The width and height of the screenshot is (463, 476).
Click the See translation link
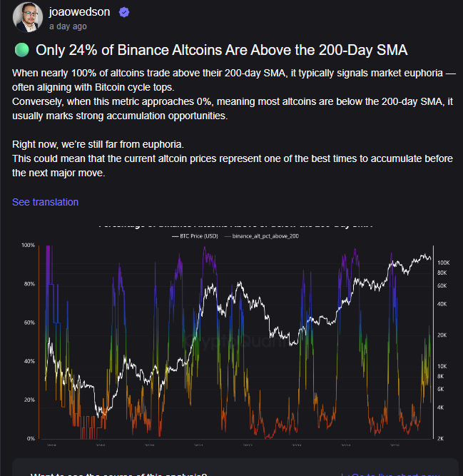pyautogui.click(x=45, y=202)
